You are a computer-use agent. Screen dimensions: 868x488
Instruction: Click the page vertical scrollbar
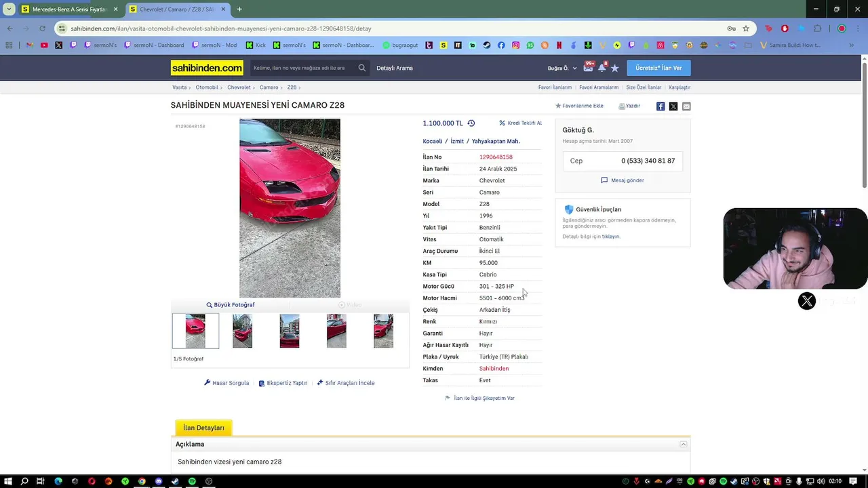coord(865,125)
